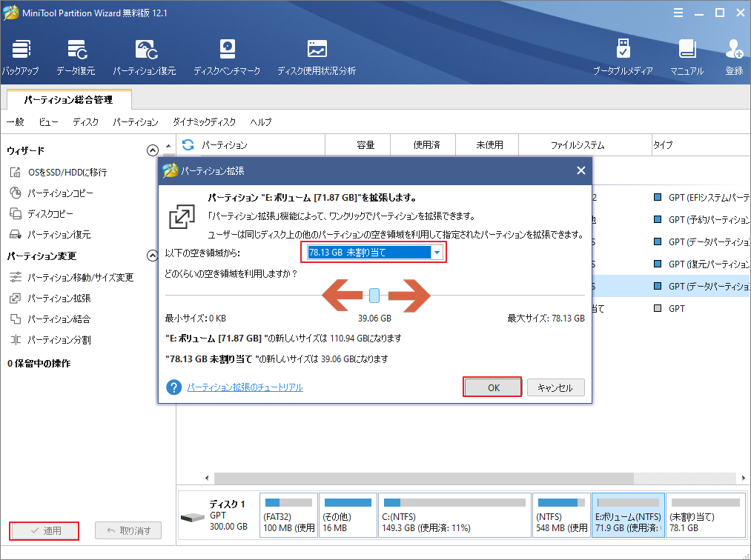Click キャンセル in the dialog

(x=555, y=387)
